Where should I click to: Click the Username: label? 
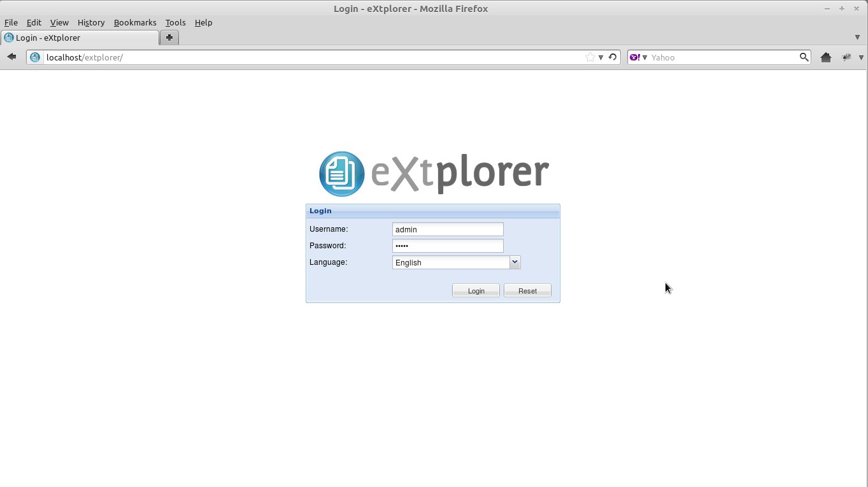(x=329, y=229)
